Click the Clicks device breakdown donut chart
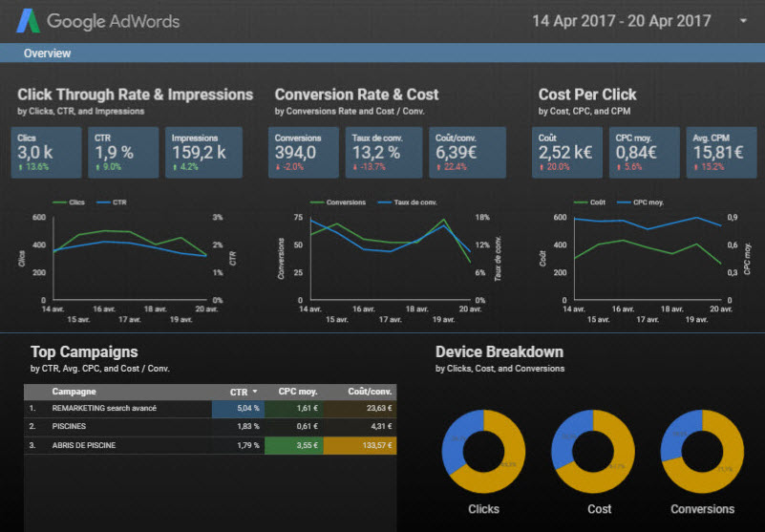This screenshot has width=765, height=532. click(x=483, y=452)
